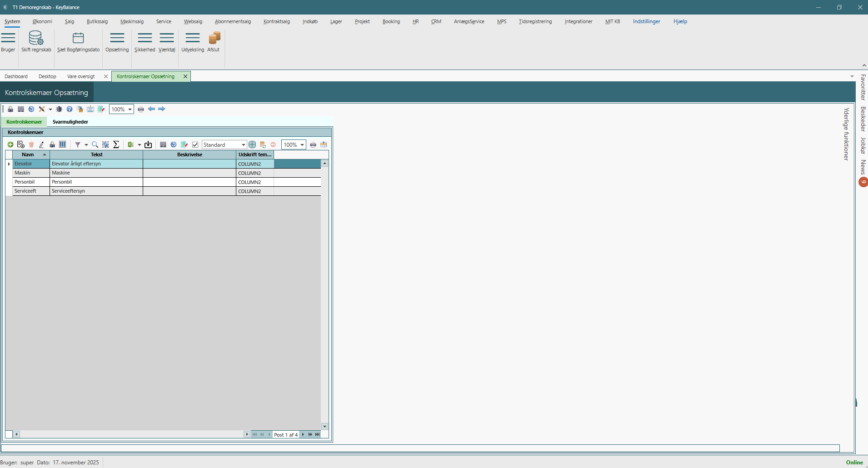Select the Personbil row in the grid
This screenshot has height=468, width=868.
(x=25, y=182)
